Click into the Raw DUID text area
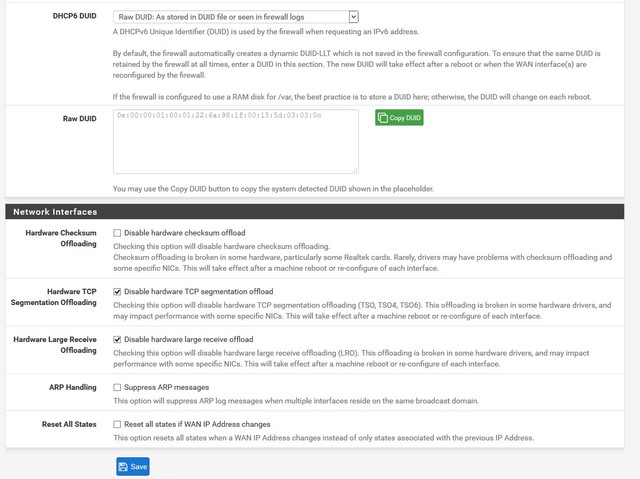The width and height of the screenshot is (640, 479). (236, 141)
